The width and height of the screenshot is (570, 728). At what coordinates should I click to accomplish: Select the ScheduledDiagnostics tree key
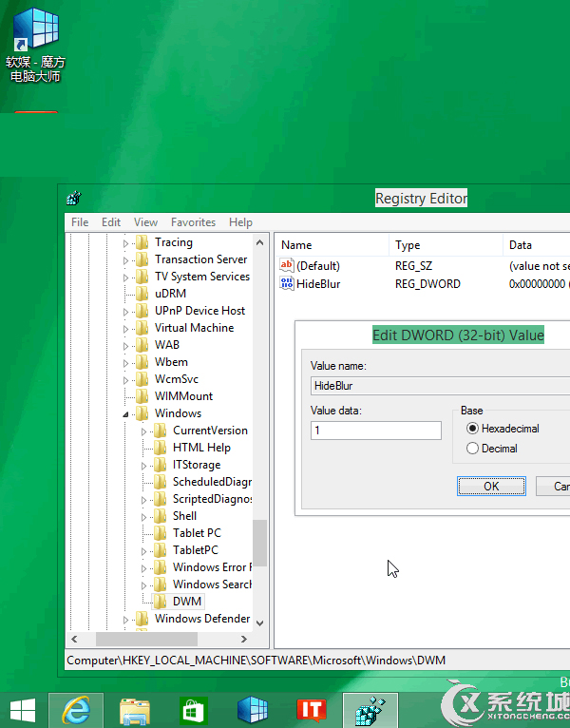pos(212,482)
